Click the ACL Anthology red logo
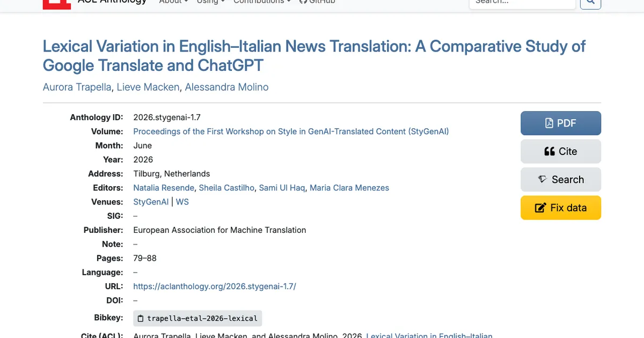The width and height of the screenshot is (644, 338). point(57,4)
